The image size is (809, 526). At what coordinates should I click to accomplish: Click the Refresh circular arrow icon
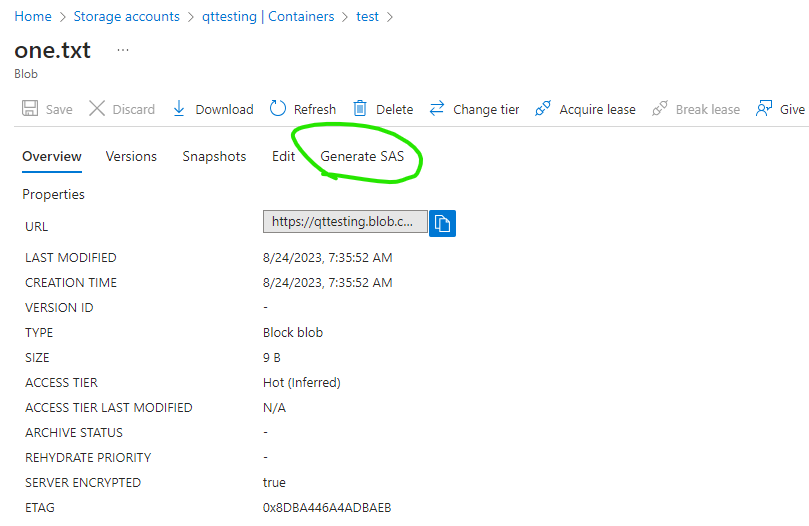click(278, 108)
